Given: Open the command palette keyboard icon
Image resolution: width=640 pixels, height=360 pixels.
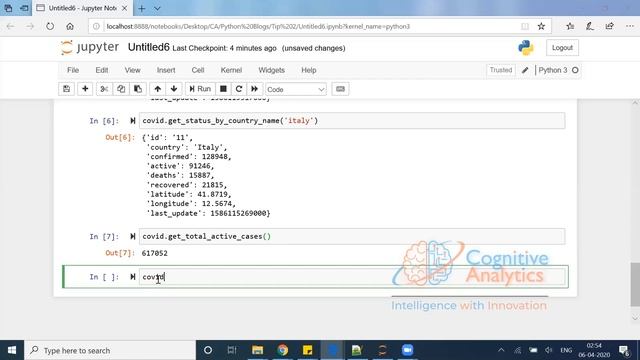Looking at the screenshot, I should 340,89.
